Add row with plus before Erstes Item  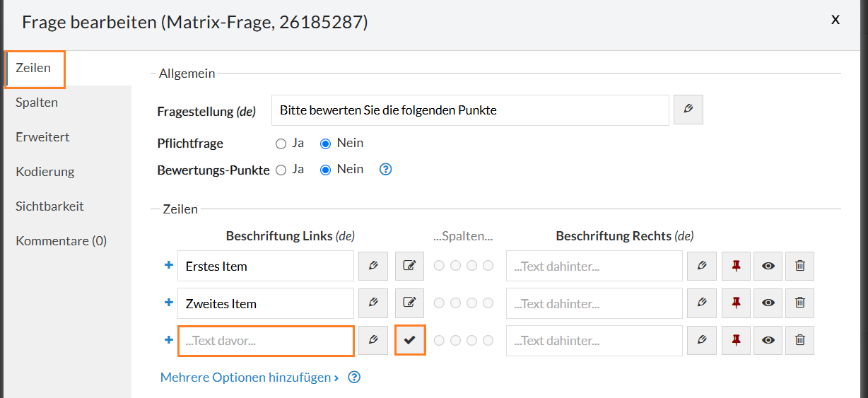168,265
